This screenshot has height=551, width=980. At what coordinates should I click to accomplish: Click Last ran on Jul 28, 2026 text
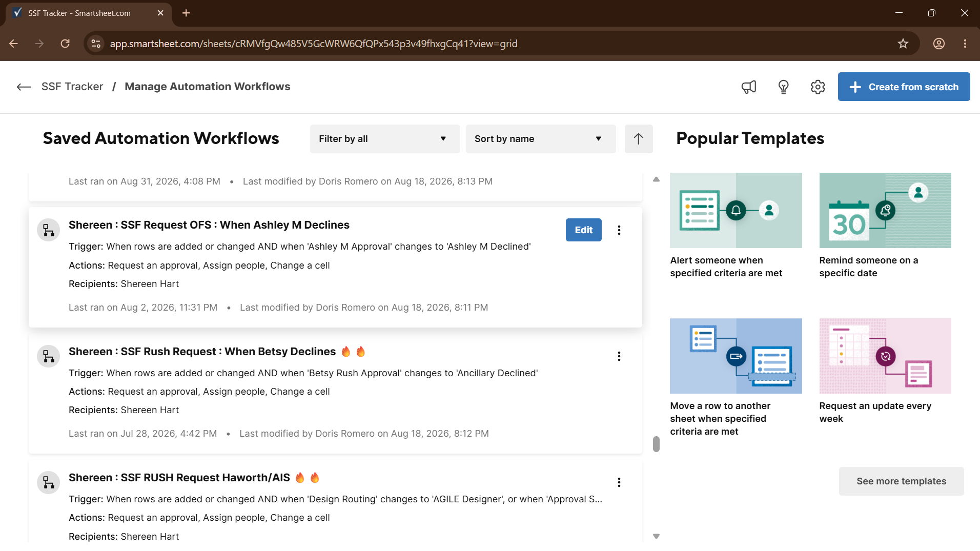click(142, 434)
